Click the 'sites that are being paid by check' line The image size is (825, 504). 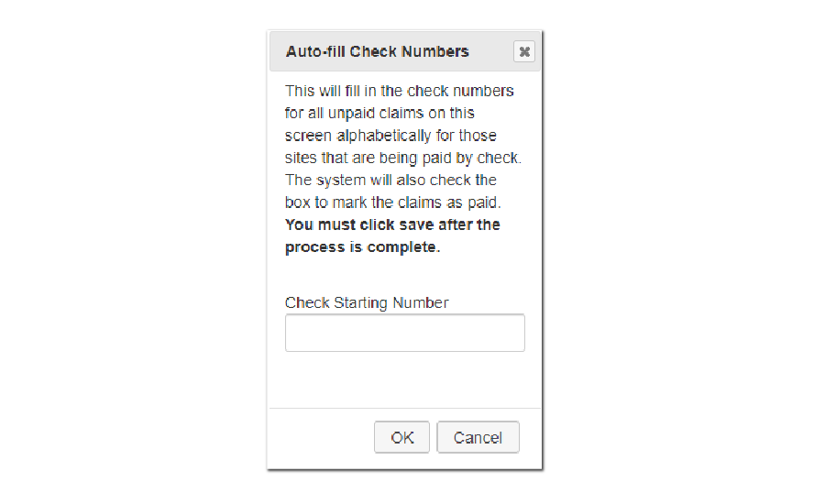(402, 158)
